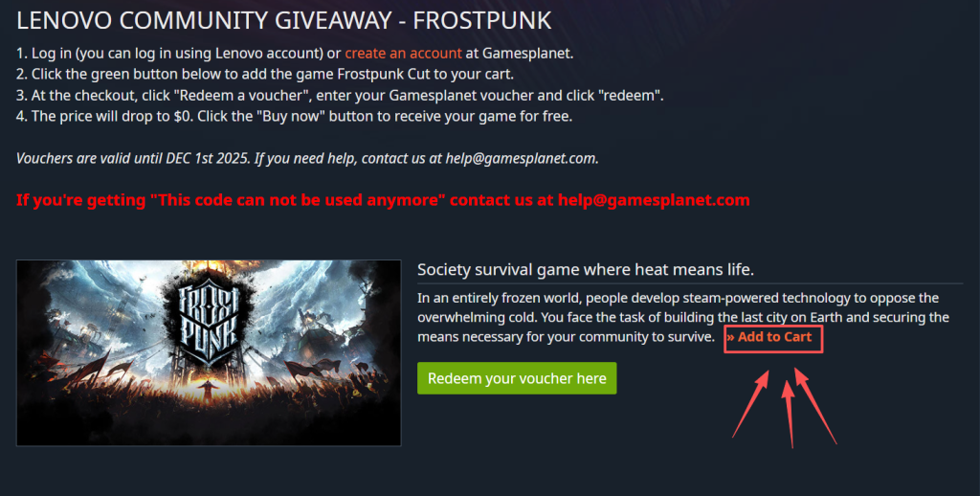Click the step 3 Redeem a voucher instruction
Viewport: 980px width, 496px height.
click(x=340, y=95)
